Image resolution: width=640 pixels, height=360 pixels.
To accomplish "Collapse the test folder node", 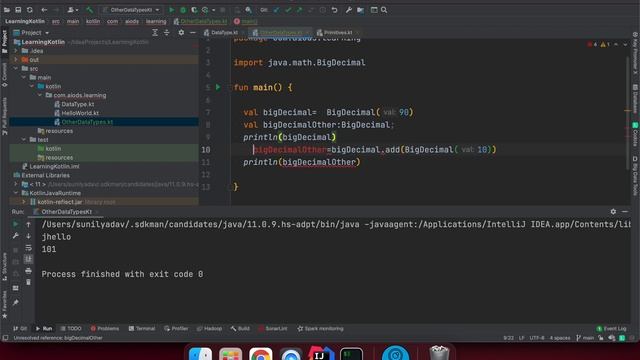I will pos(24,140).
